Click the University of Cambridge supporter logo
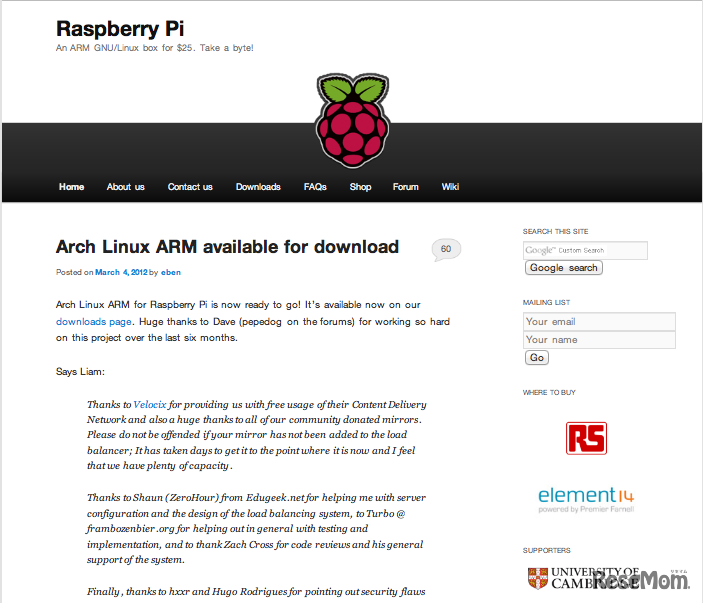 click(x=583, y=578)
